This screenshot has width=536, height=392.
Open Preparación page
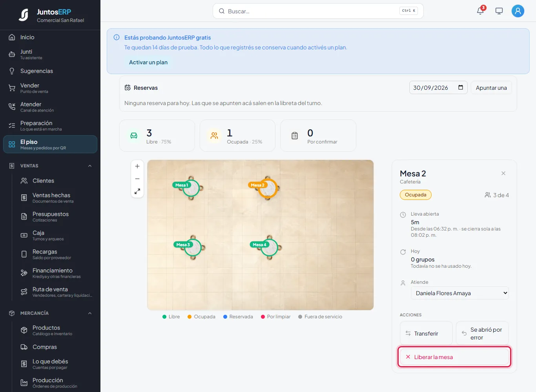(x=50, y=125)
